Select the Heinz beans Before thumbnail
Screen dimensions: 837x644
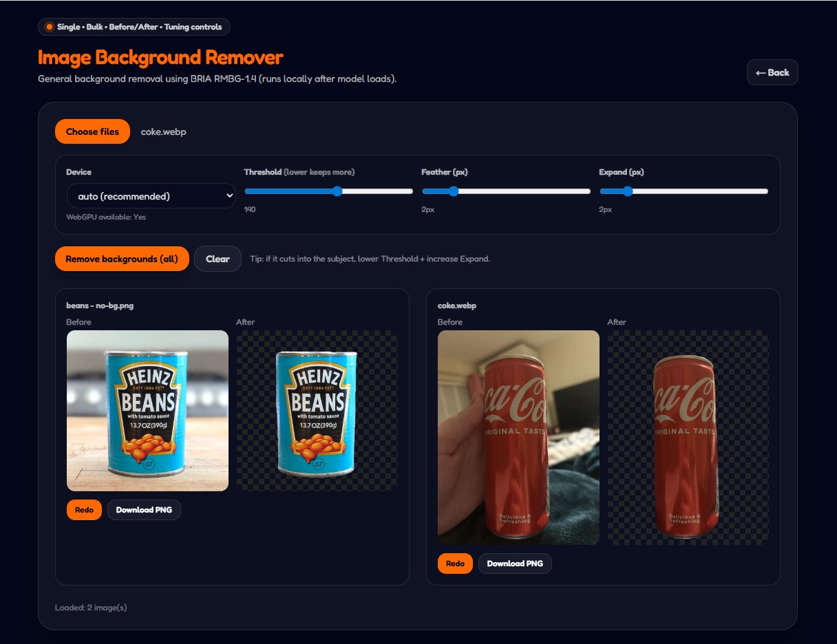(147, 411)
